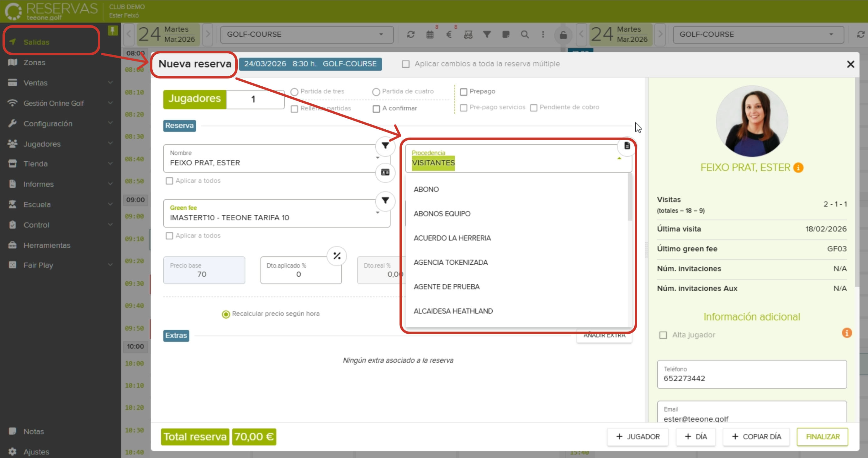Viewport: 868px width, 458px height.
Task: Click the filter icon beside Green fee
Action: coord(385,201)
